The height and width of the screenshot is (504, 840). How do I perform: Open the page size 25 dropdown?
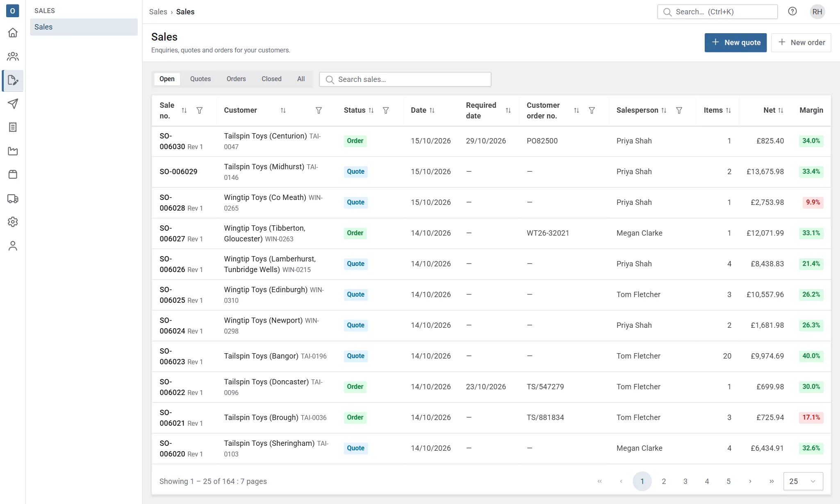coord(803,481)
